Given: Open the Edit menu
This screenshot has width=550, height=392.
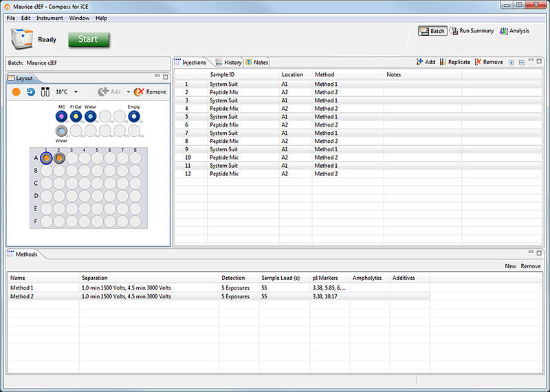Looking at the screenshot, I should (25, 18).
